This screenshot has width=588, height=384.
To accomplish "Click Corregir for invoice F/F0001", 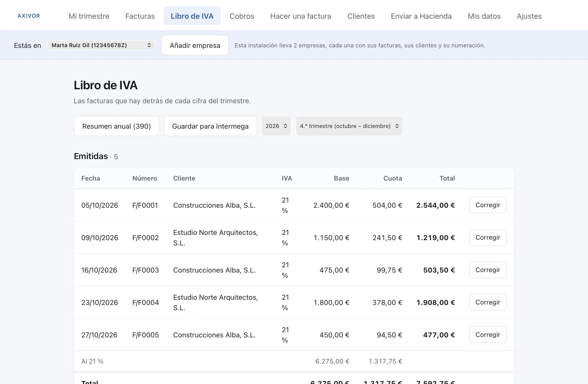I will tap(488, 205).
